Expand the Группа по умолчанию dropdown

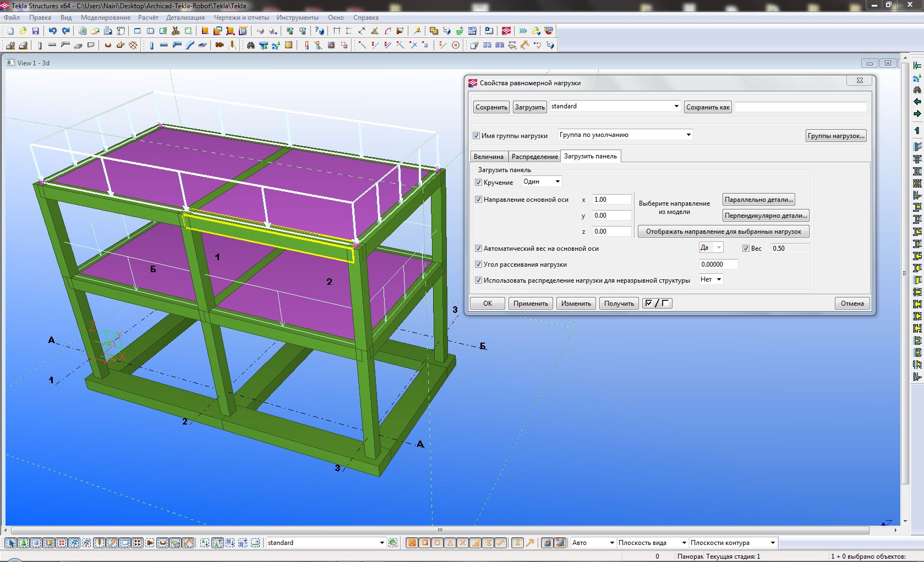tap(688, 135)
